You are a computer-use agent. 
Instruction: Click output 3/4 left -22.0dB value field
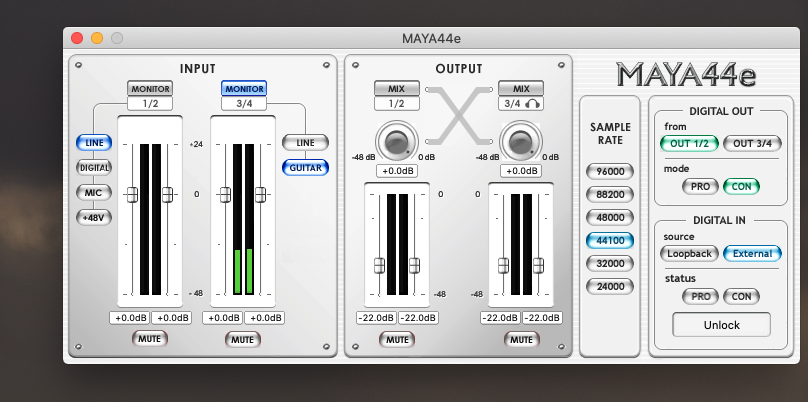coord(500,318)
